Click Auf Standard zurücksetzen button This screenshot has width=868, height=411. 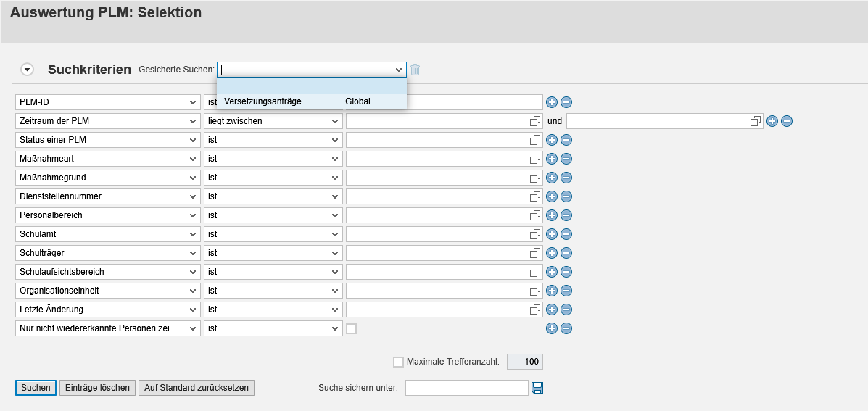pyautogui.click(x=197, y=388)
